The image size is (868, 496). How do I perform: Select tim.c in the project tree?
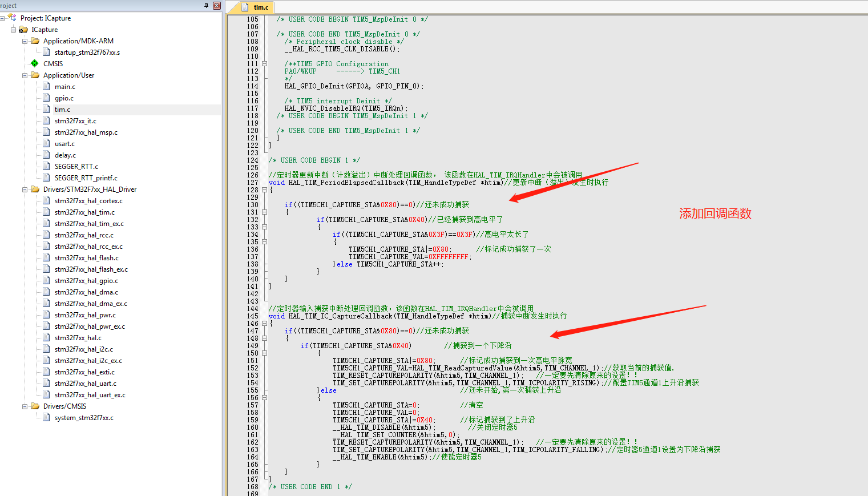coord(63,110)
